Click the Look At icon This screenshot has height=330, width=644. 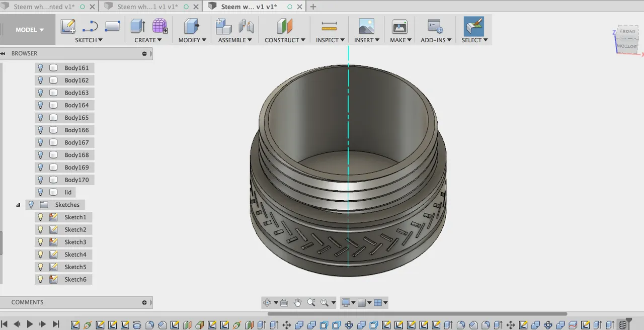[284, 302]
